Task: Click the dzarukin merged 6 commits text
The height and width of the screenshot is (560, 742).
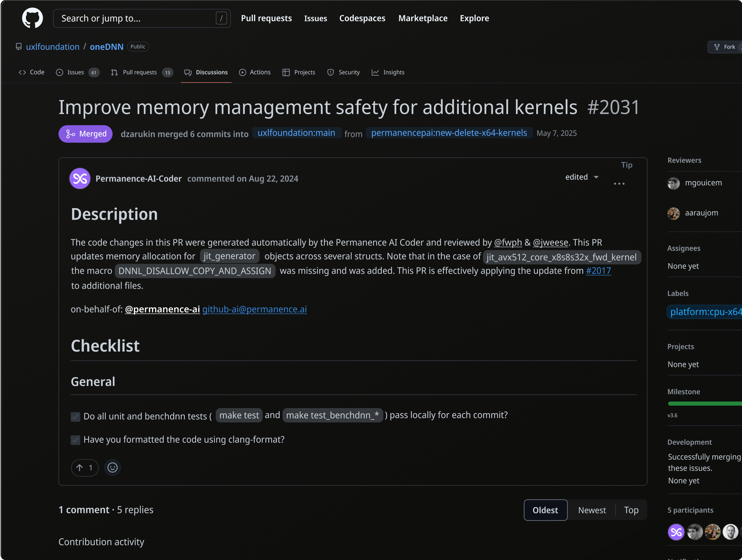Action: 184,134
